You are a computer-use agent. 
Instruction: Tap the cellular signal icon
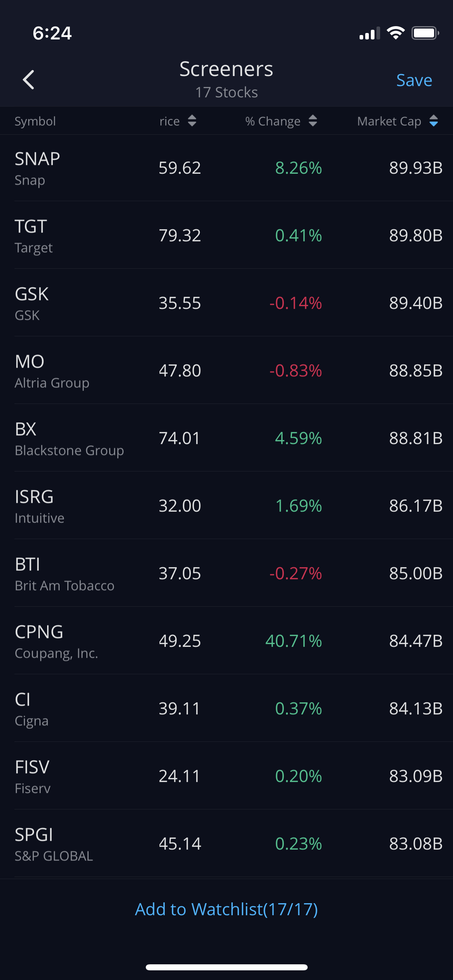369,34
